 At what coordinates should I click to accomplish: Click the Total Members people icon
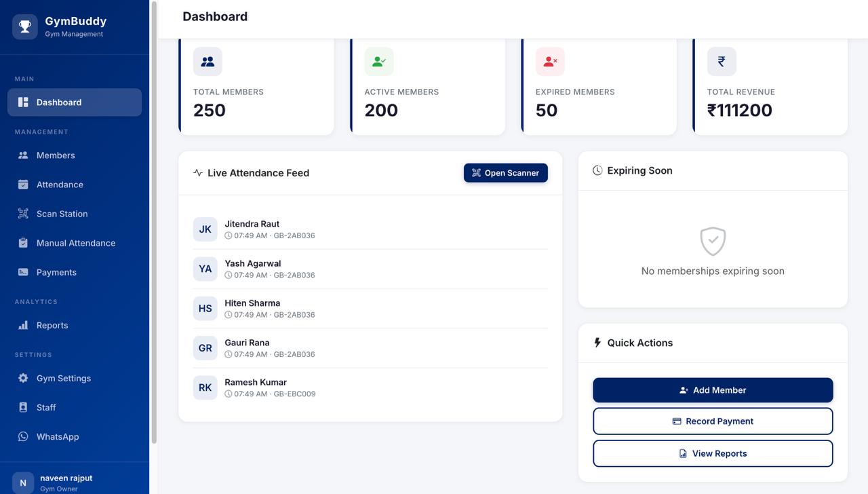pyautogui.click(x=208, y=62)
